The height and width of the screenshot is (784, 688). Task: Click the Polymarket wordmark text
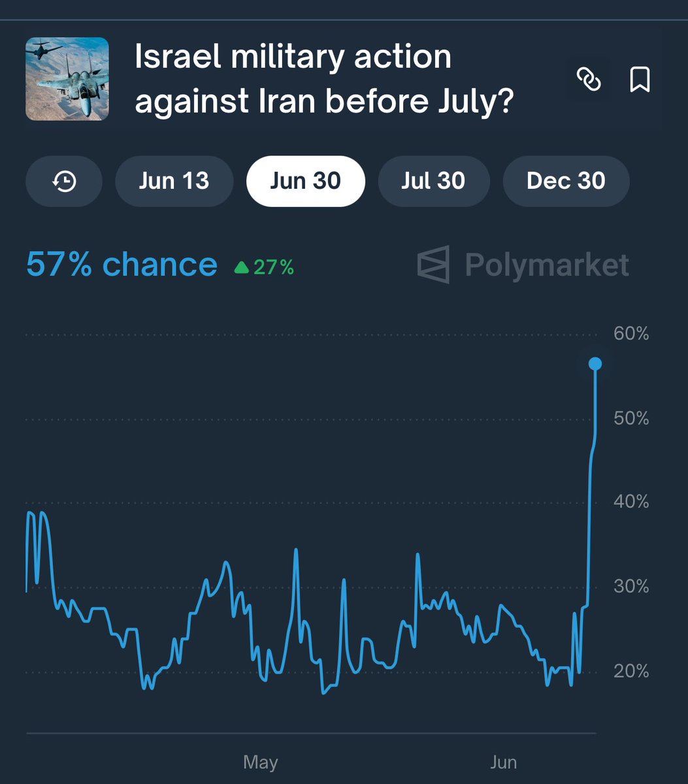pos(547,265)
